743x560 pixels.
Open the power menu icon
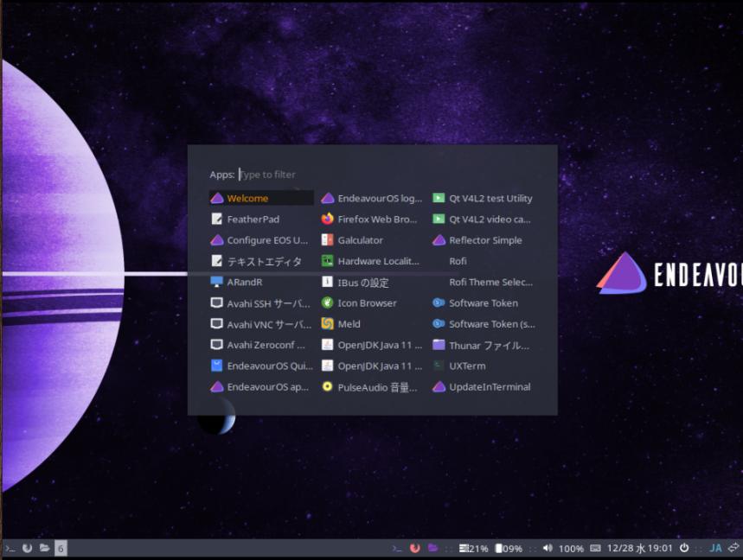point(684,548)
